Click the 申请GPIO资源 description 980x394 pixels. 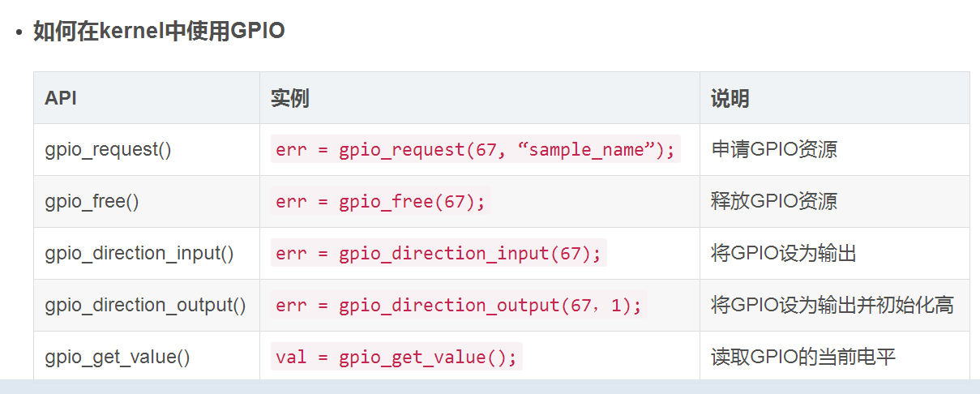(x=774, y=150)
